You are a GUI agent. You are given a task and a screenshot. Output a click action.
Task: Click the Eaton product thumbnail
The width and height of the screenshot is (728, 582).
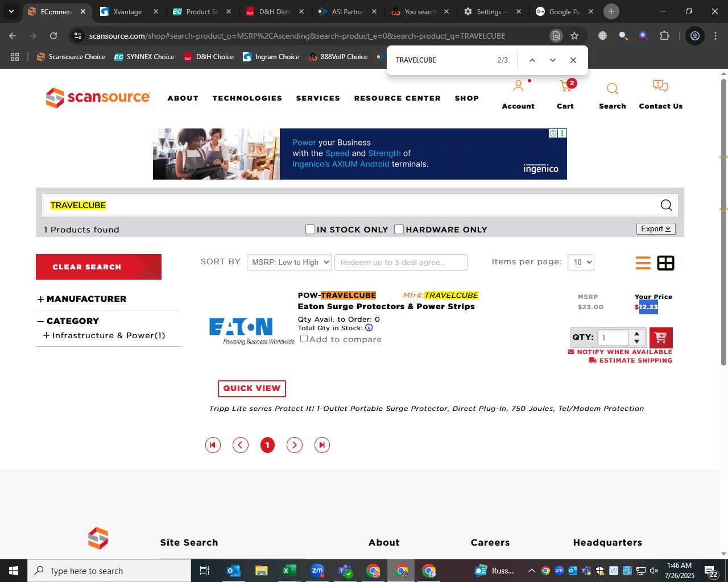pos(251,331)
